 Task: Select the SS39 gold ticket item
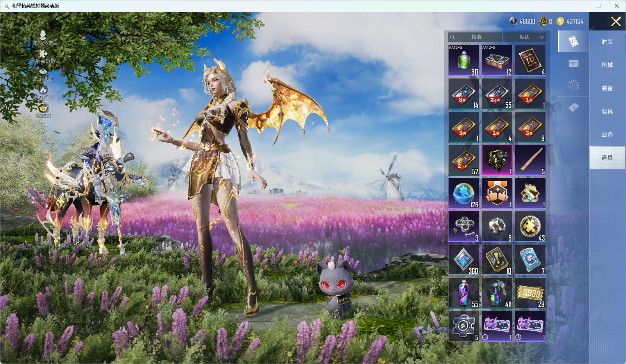(x=530, y=293)
